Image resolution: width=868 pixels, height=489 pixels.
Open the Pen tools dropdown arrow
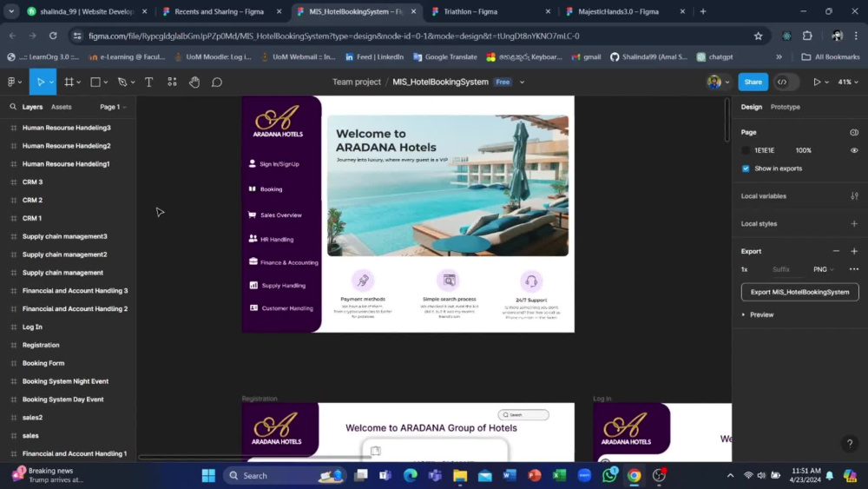coord(133,83)
